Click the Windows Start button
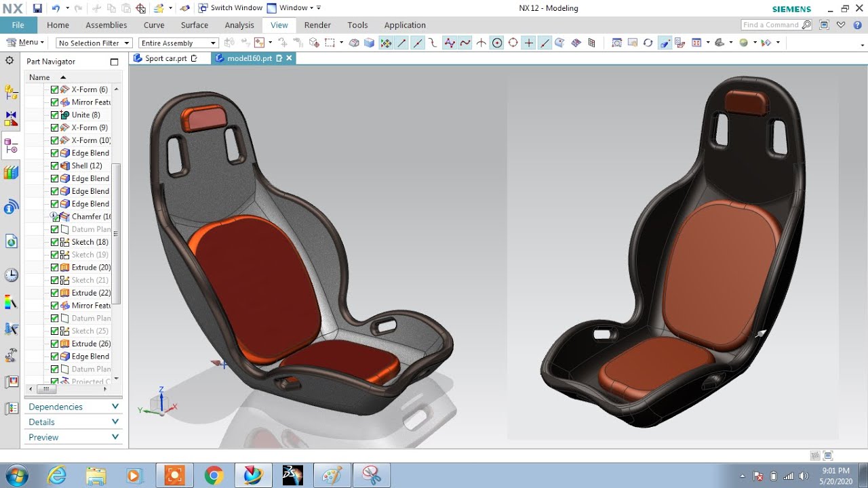Image resolution: width=868 pixels, height=488 pixels. click(x=15, y=475)
